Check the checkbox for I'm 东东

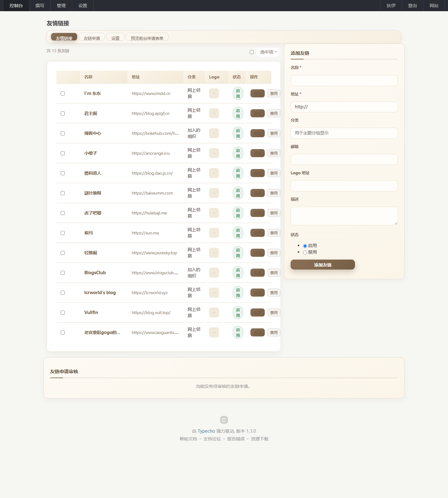[63, 93]
